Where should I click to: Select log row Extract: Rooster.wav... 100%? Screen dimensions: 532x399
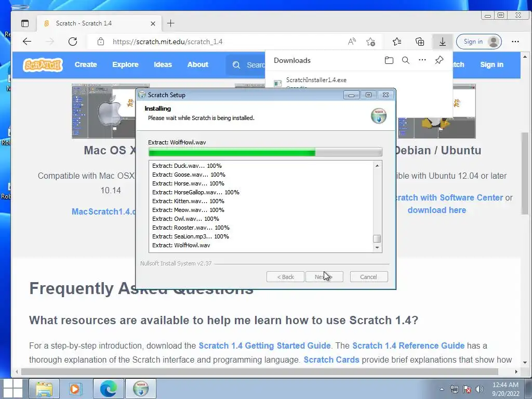[191, 228]
